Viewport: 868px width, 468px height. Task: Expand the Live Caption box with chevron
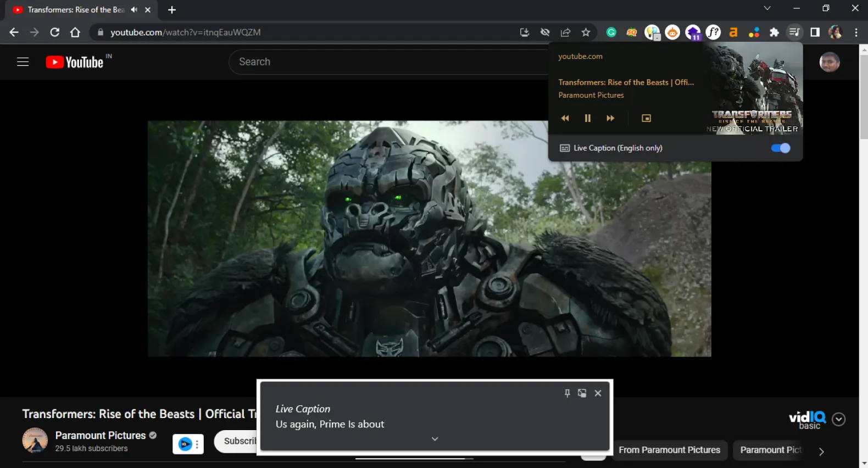(x=435, y=439)
